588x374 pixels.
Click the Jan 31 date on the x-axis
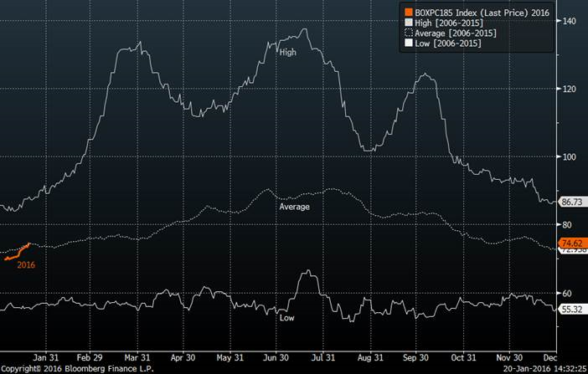point(45,354)
